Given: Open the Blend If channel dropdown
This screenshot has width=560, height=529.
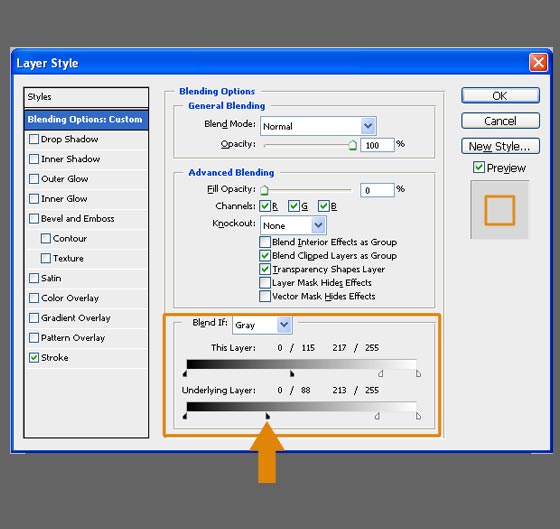Looking at the screenshot, I should tap(262, 325).
